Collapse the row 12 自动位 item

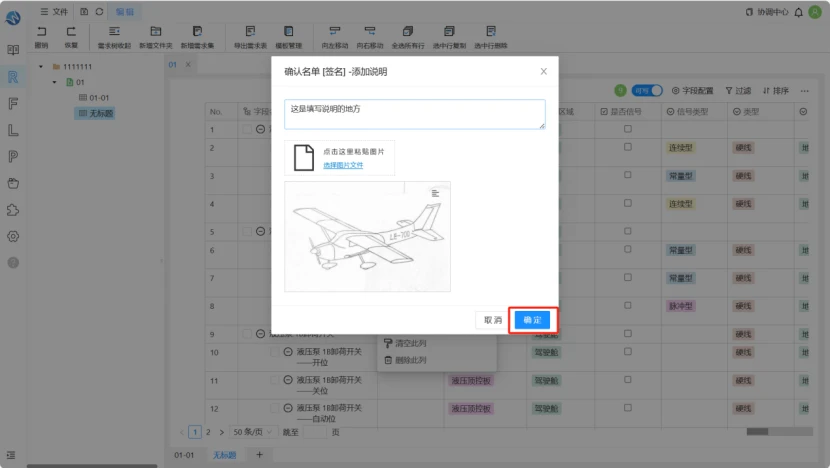(x=288, y=408)
